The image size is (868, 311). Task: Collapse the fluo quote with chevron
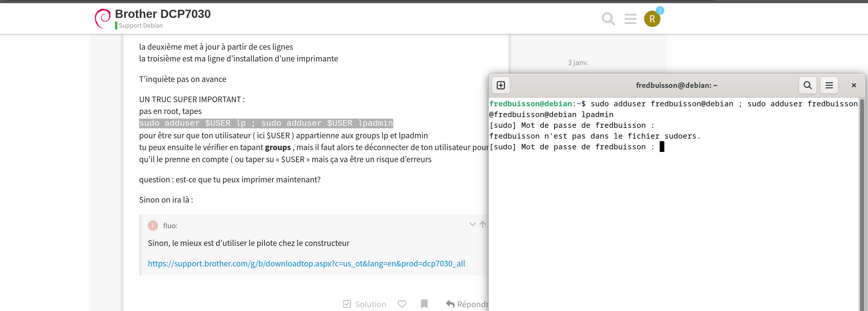click(x=472, y=224)
